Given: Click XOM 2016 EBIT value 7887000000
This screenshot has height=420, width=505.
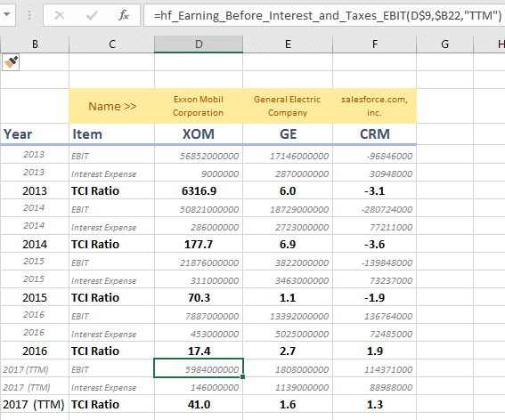Looking at the screenshot, I should click(x=199, y=316).
